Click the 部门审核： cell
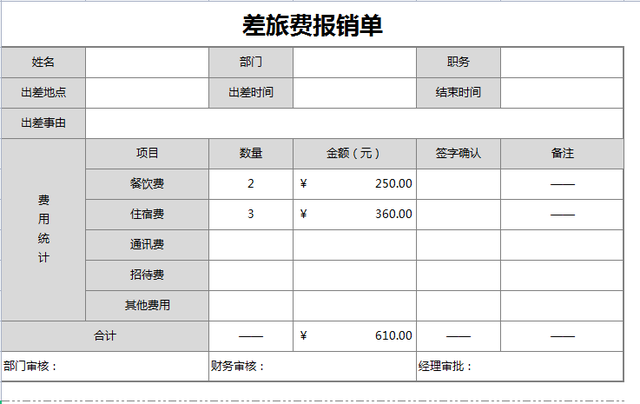This screenshot has width=640, height=404. pyautogui.click(x=105, y=366)
